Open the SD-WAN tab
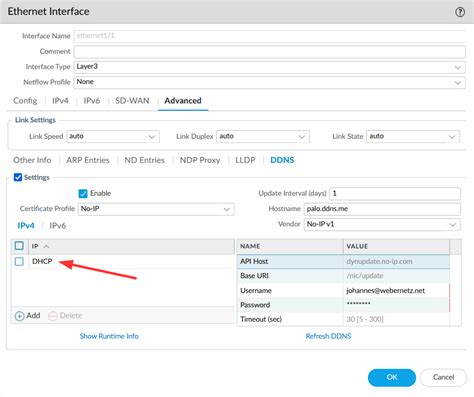Viewport: 474px width, 397px height. [132, 101]
